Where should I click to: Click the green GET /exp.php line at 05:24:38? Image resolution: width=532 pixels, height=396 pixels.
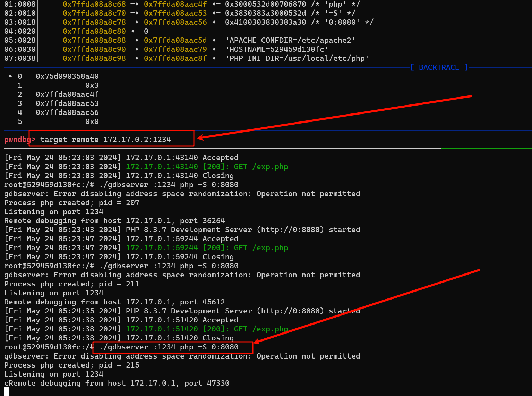point(207,329)
